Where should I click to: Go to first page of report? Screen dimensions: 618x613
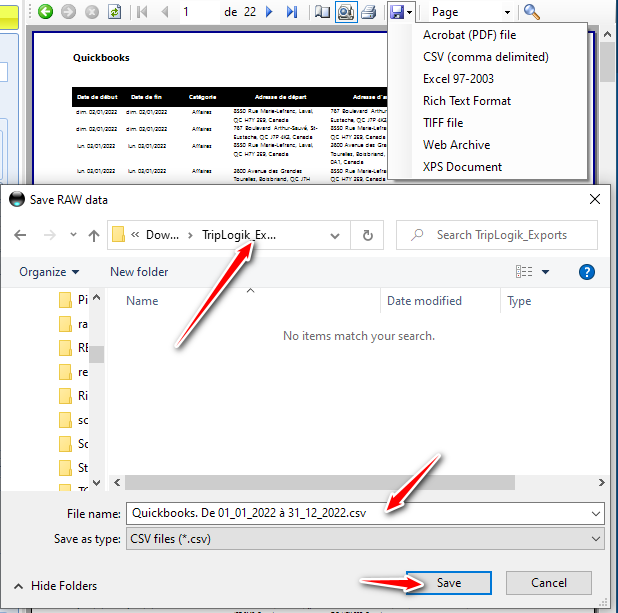click(142, 12)
